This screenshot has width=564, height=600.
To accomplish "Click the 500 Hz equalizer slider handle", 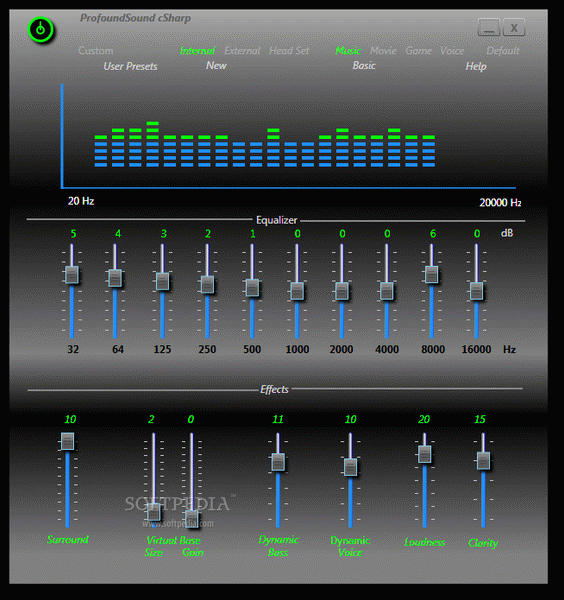I will (252, 288).
